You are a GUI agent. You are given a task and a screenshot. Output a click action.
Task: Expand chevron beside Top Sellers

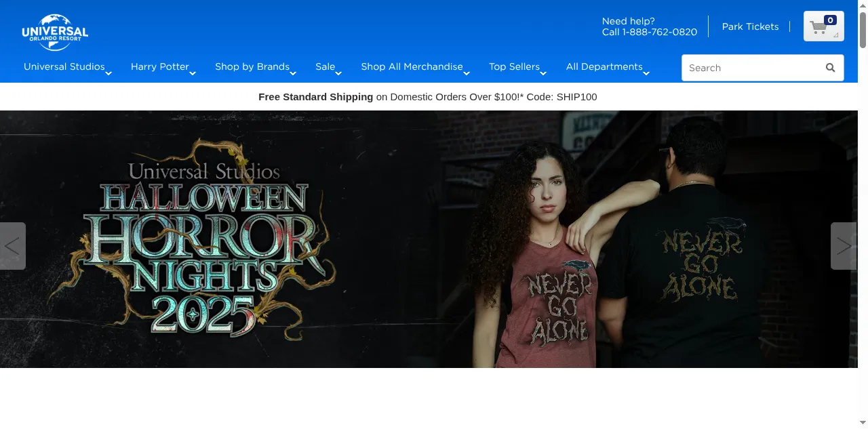(543, 73)
